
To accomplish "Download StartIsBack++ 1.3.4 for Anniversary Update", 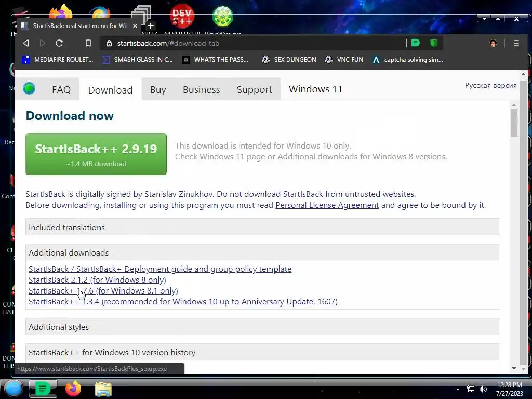I will (183, 302).
